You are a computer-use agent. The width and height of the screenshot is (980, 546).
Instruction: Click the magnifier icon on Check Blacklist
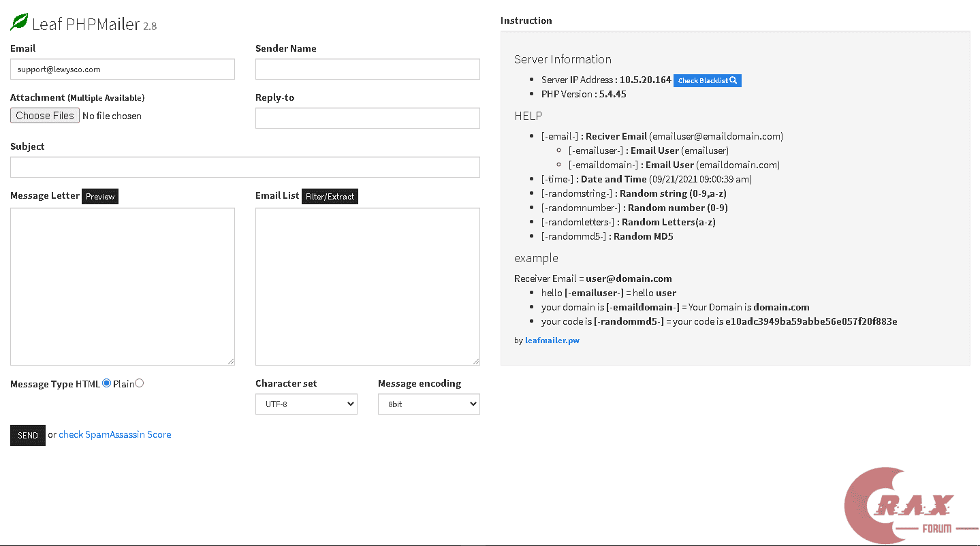[x=733, y=80]
